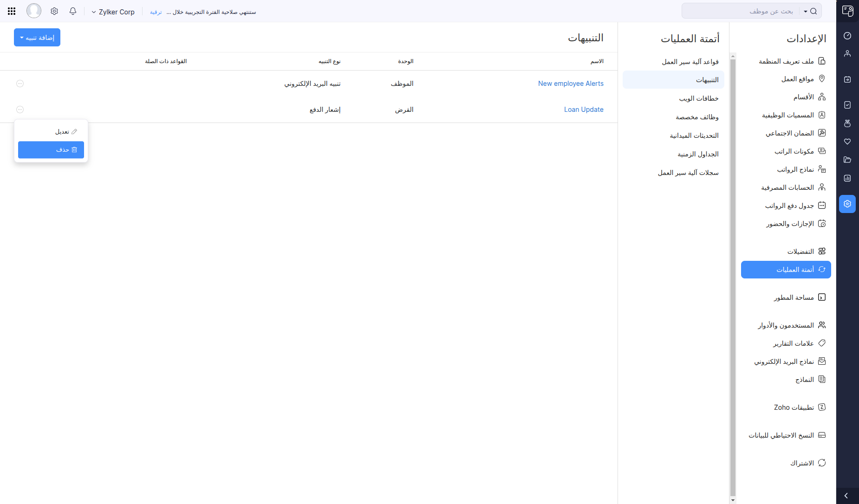
Task: Open the reports chart icon in rail
Action: (x=847, y=178)
